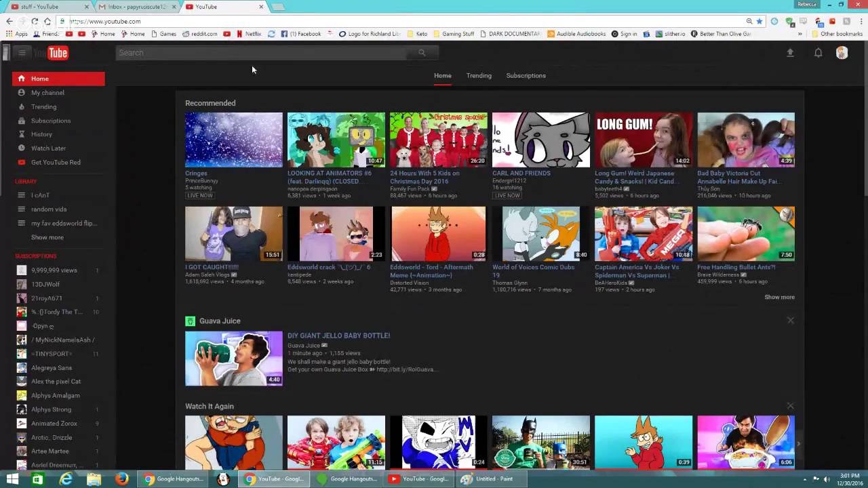Click the Chrome address bar URL

[105, 21]
